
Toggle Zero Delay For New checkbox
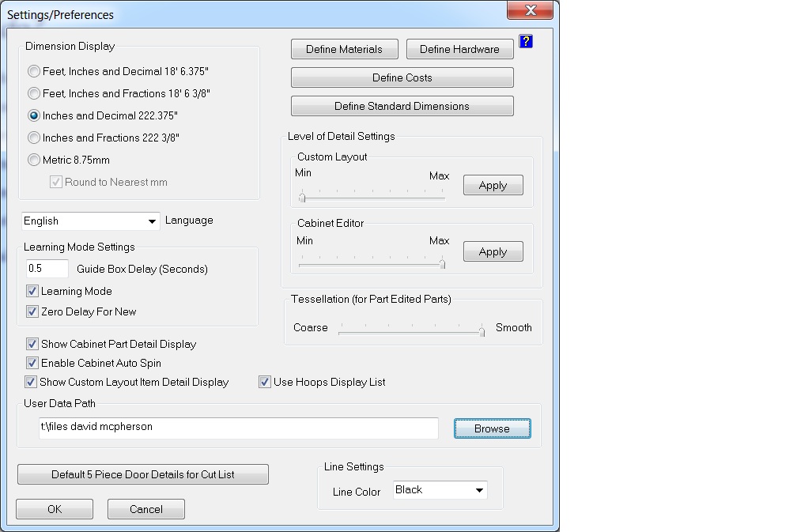(32, 311)
